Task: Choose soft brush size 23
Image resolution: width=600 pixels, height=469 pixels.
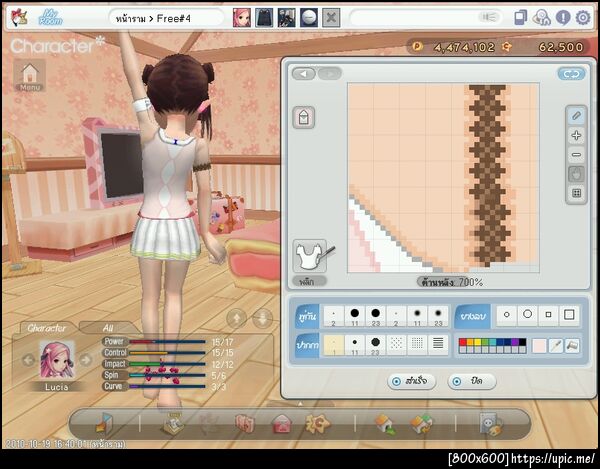Action: [x=438, y=316]
